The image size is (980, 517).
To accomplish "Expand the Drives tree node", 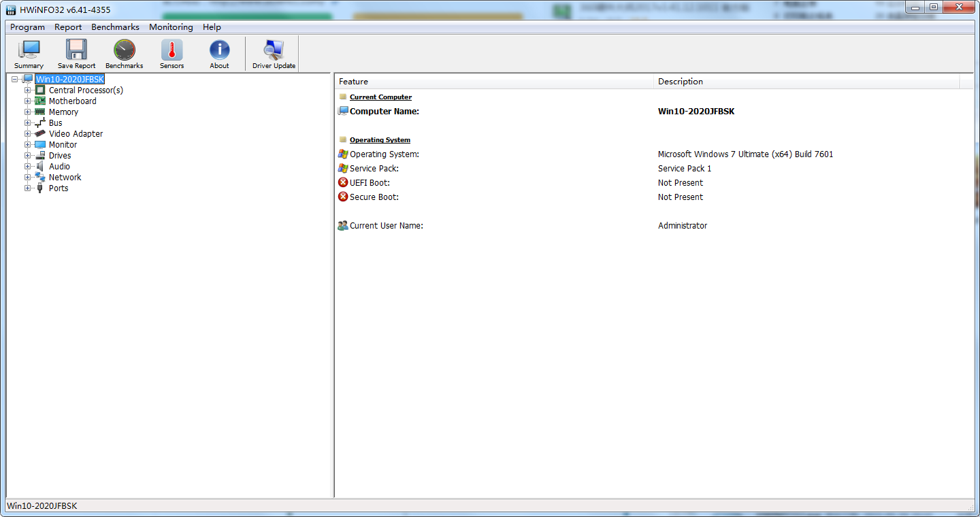I will coord(28,155).
